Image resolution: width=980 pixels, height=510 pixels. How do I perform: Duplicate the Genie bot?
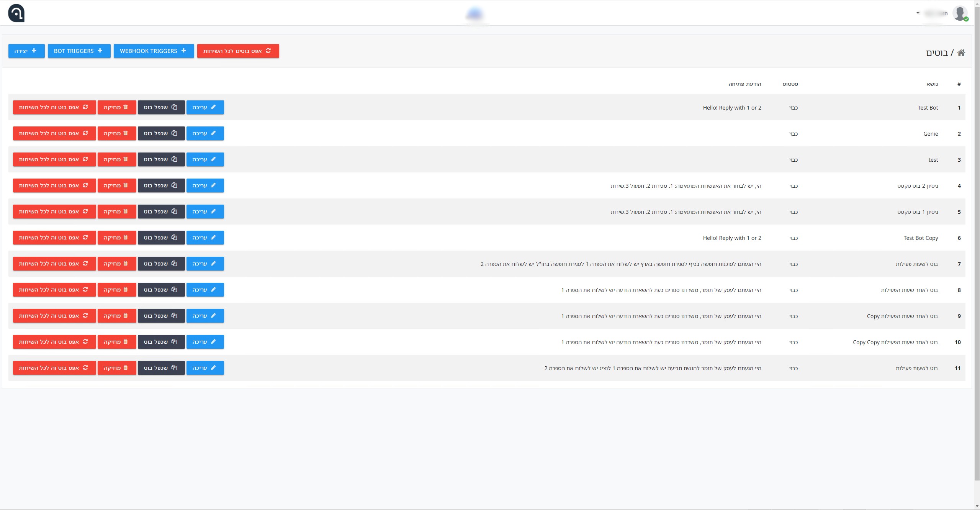(161, 134)
